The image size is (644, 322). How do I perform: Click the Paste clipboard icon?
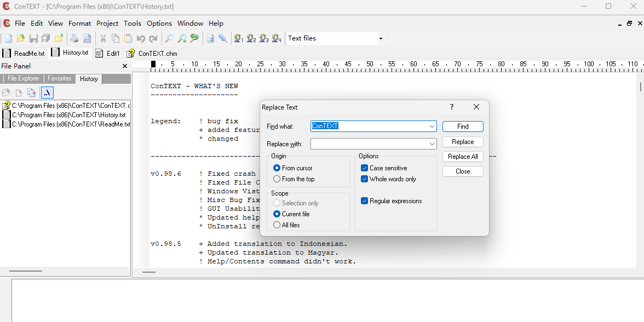pos(128,38)
